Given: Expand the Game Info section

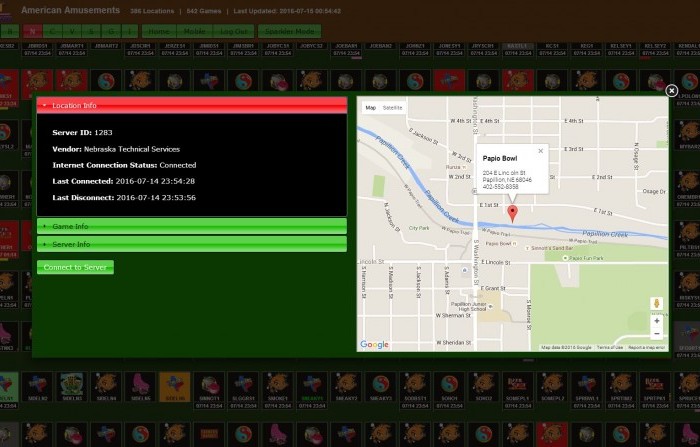Looking at the screenshot, I should coord(191,227).
